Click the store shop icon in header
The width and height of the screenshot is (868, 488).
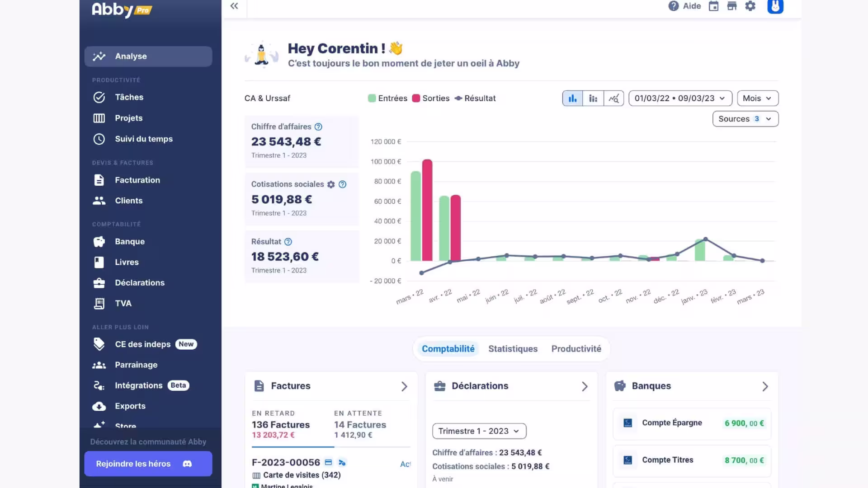[x=731, y=6]
